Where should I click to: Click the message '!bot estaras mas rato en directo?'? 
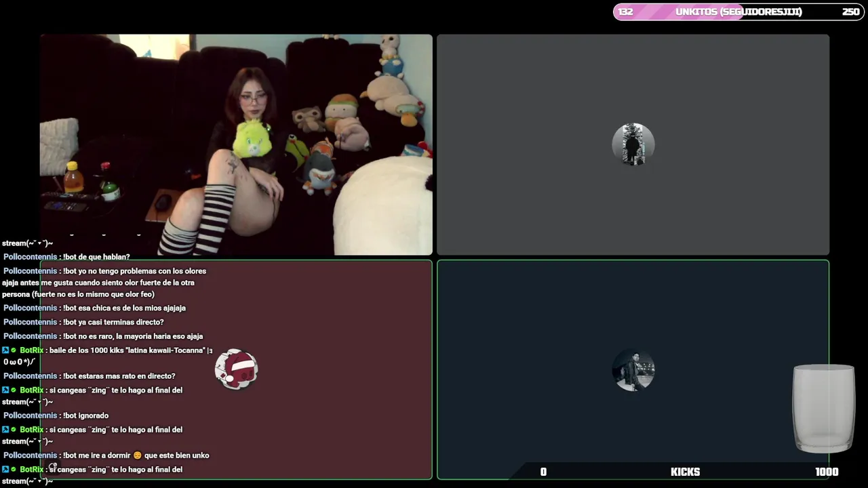coord(90,376)
